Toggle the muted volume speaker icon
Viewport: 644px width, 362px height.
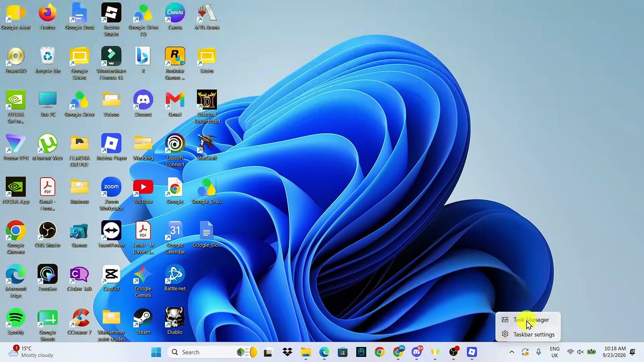click(580, 352)
